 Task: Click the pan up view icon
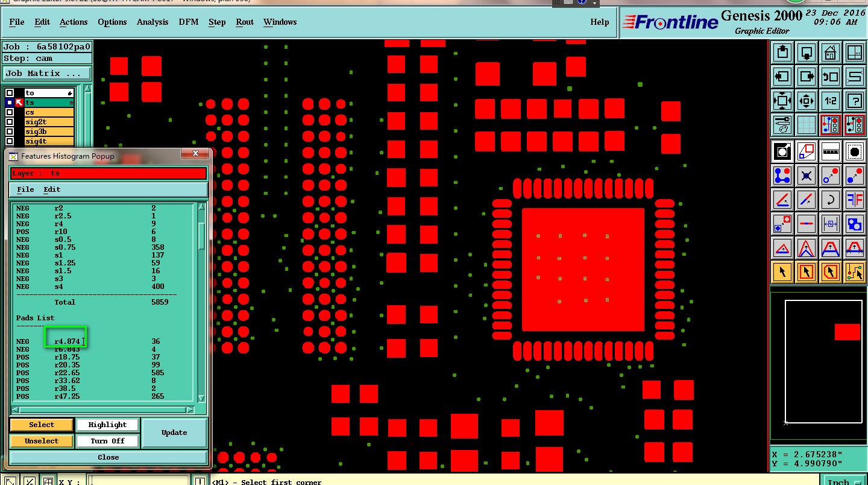point(783,52)
